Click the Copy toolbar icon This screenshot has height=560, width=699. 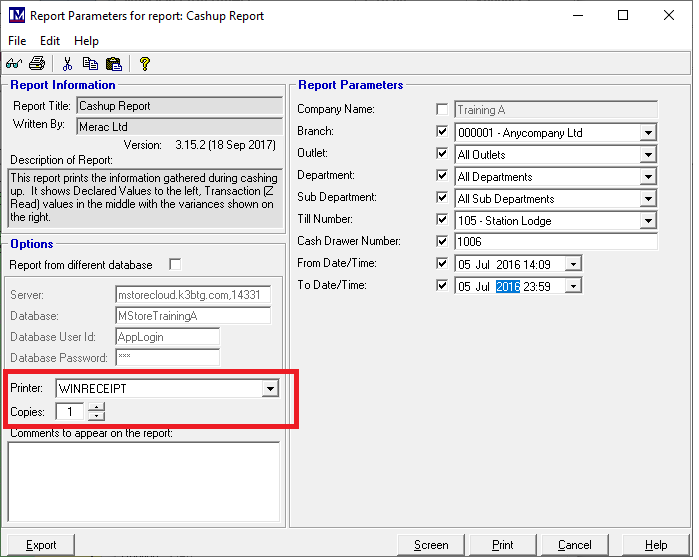[x=90, y=64]
